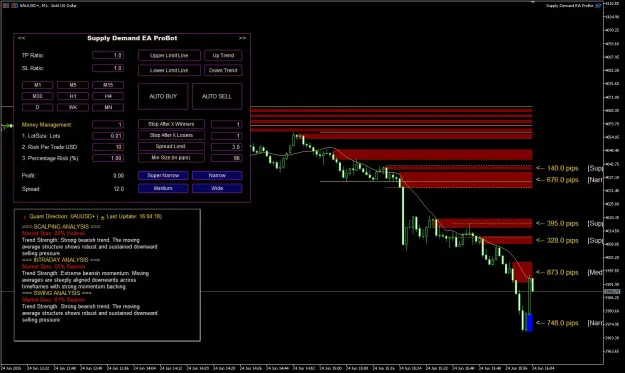
Task: Click the current price label on price axis
Action: (611, 292)
